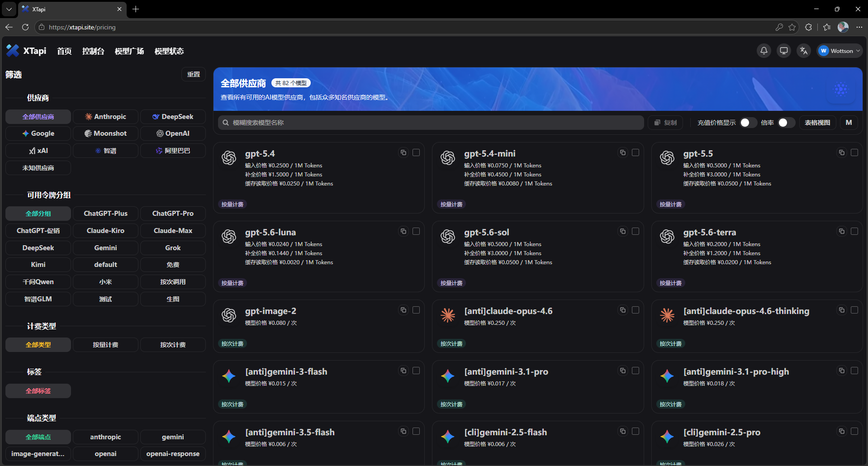
Task: Check the gpt-5.5 selection box
Action: click(x=854, y=152)
